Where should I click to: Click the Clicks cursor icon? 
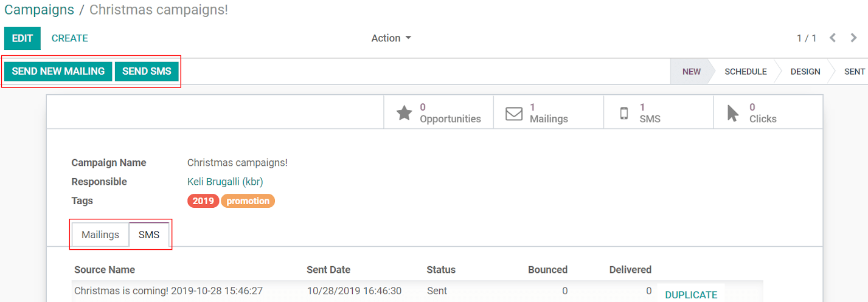pos(733,114)
